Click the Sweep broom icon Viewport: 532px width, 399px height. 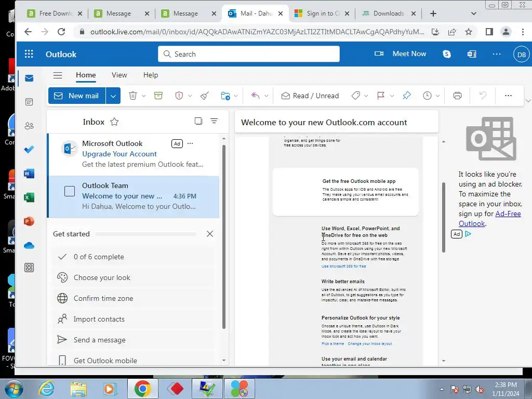point(205,96)
